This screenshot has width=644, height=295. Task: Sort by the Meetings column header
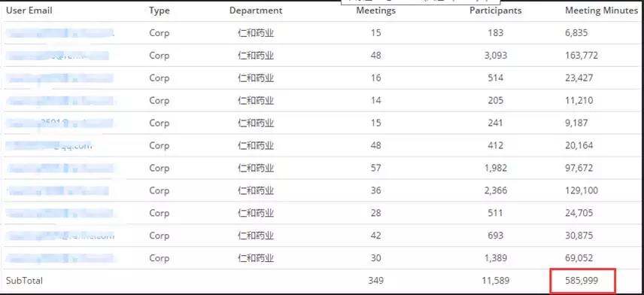[376, 11]
